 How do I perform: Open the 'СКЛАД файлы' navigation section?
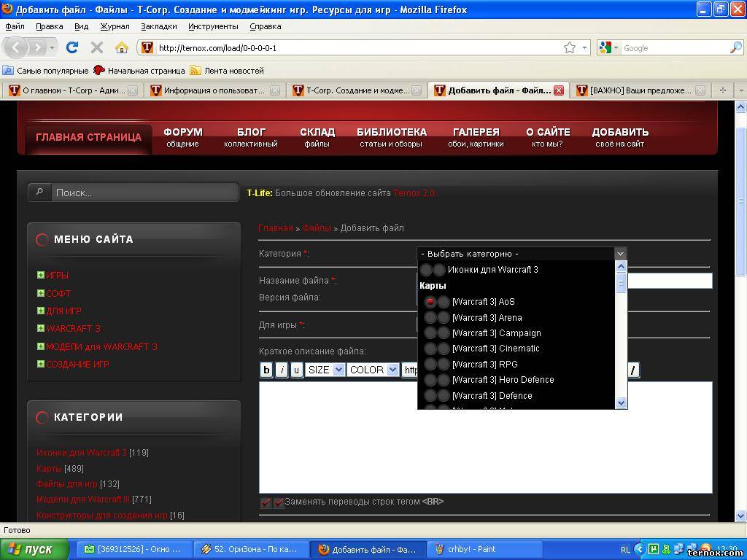(x=317, y=137)
